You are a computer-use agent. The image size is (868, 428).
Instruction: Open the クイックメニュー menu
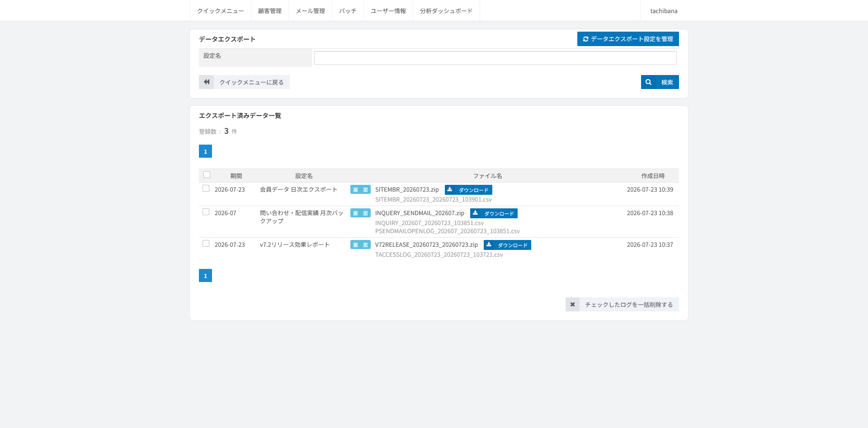tap(221, 10)
